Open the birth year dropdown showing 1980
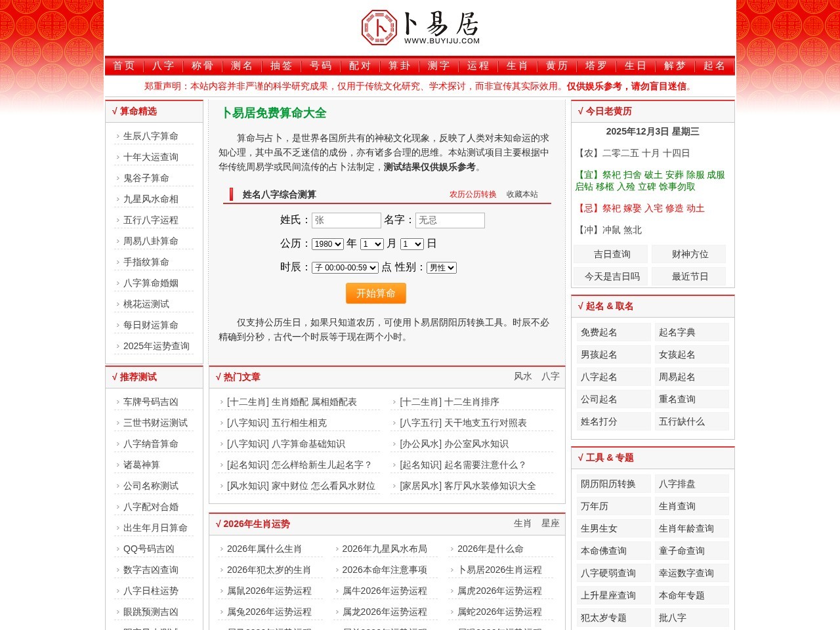 [327, 243]
